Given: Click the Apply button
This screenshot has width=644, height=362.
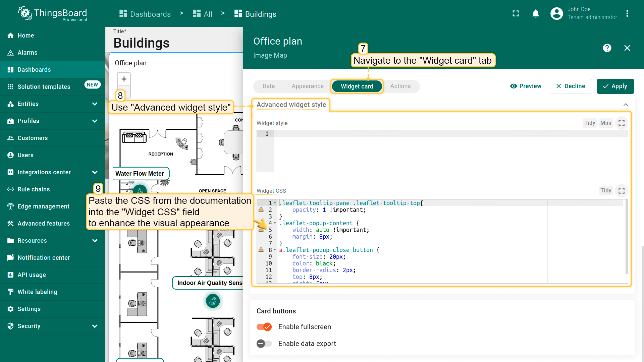Looking at the screenshot, I should pos(615,86).
